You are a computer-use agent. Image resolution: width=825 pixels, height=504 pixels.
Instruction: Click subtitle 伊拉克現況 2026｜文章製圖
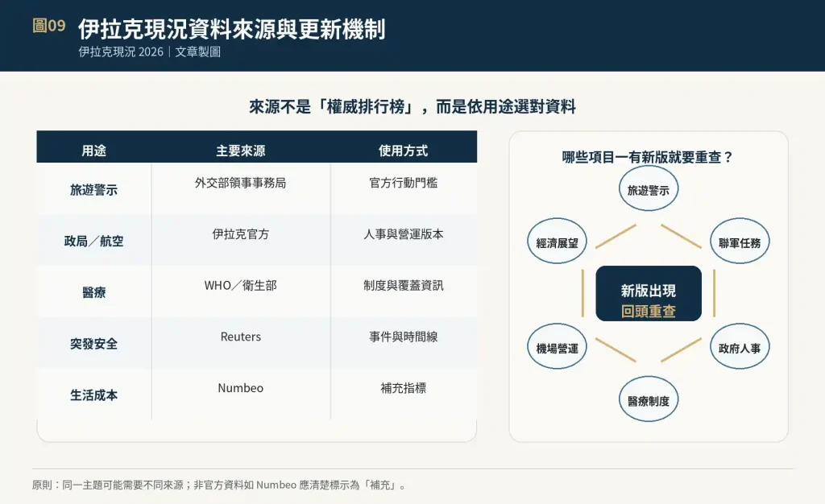point(149,52)
